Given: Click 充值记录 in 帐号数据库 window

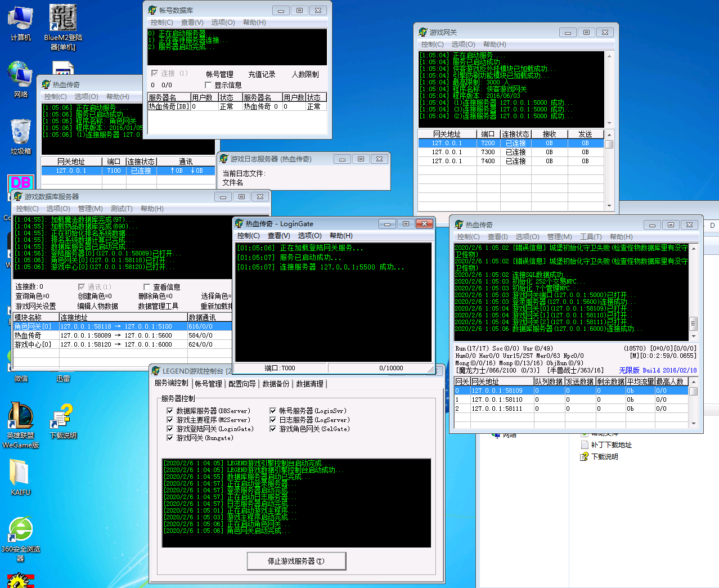Looking at the screenshot, I should tap(262, 74).
